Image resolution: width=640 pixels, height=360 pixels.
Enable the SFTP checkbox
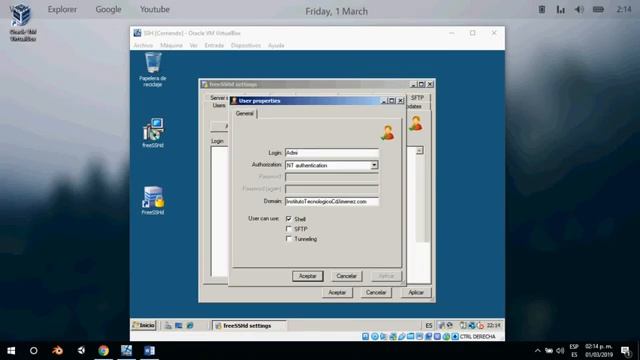point(289,229)
